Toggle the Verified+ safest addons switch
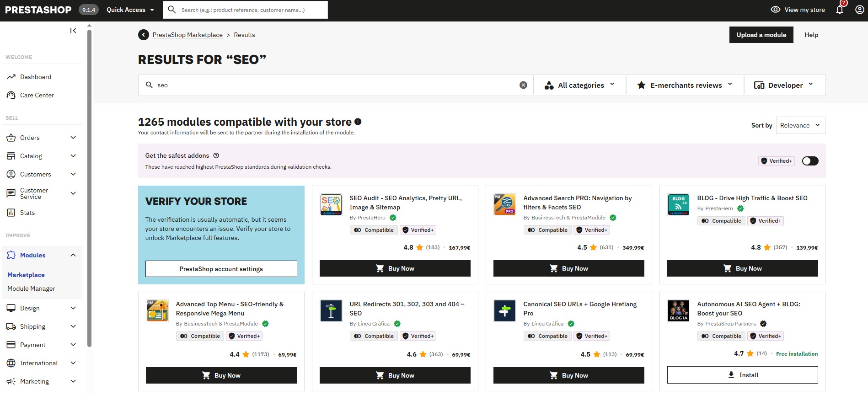Image resolution: width=868 pixels, height=395 pixels. [810, 161]
